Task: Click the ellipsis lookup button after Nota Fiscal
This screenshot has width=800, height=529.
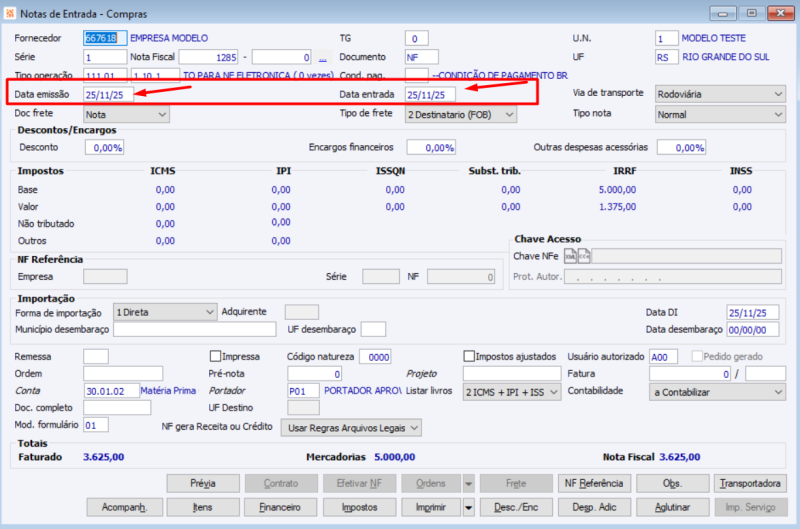Action: tap(323, 57)
